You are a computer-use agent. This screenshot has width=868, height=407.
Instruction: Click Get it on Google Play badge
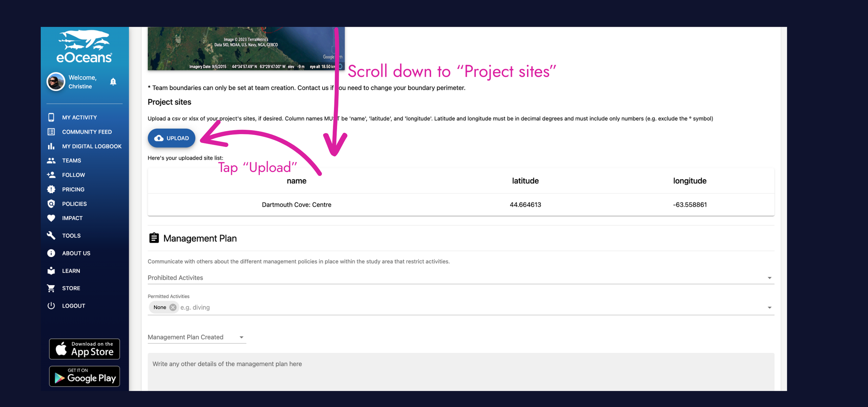coord(84,376)
